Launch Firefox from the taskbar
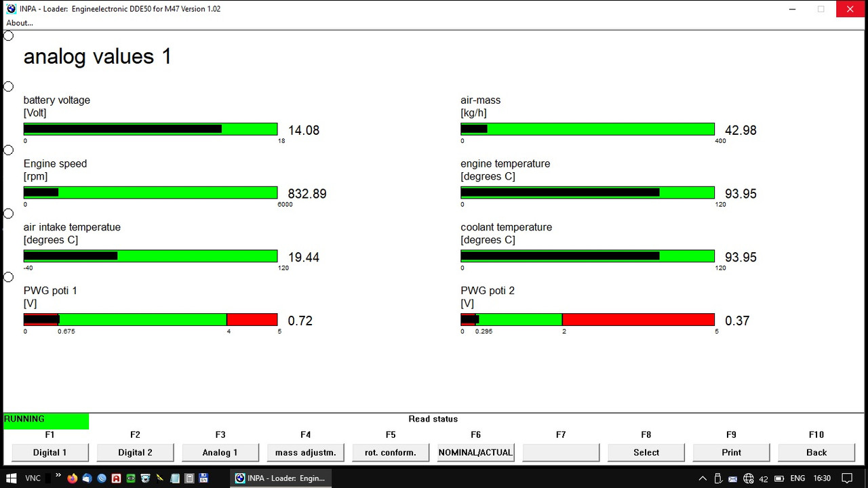The width and height of the screenshot is (868, 488). [72, 479]
